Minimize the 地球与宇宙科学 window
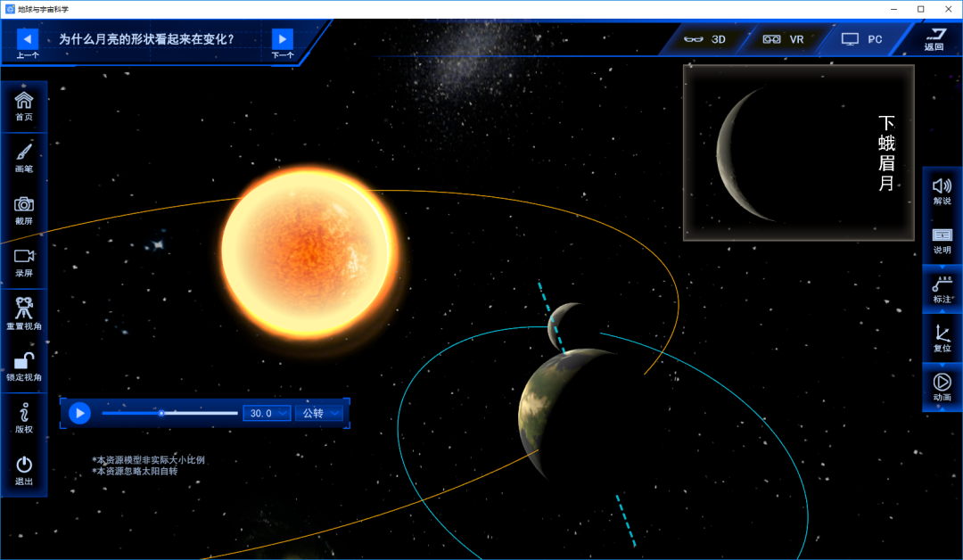Image resolution: width=963 pixels, height=560 pixels. pyautogui.click(x=893, y=9)
